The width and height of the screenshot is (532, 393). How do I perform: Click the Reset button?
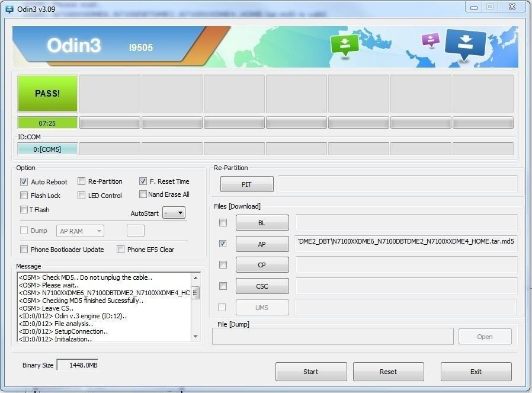coord(389,372)
